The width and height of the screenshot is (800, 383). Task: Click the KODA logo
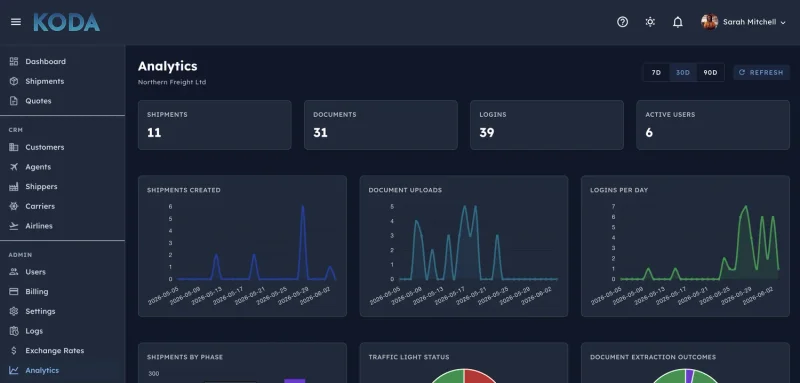pos(66,22)
